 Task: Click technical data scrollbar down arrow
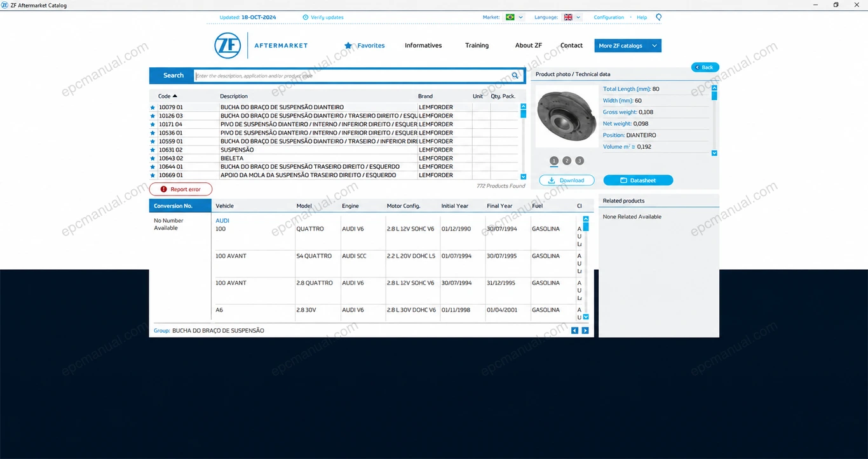(x=714, y=153)
